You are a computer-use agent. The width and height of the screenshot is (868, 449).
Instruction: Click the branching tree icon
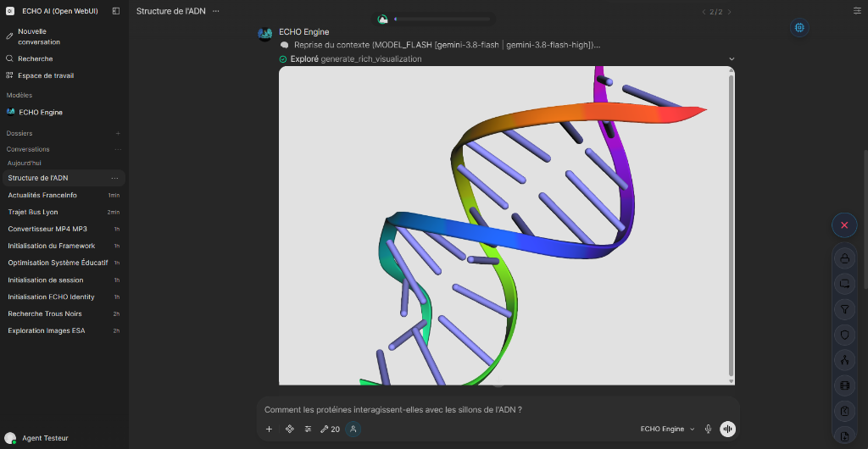click(x=844, y=361)
